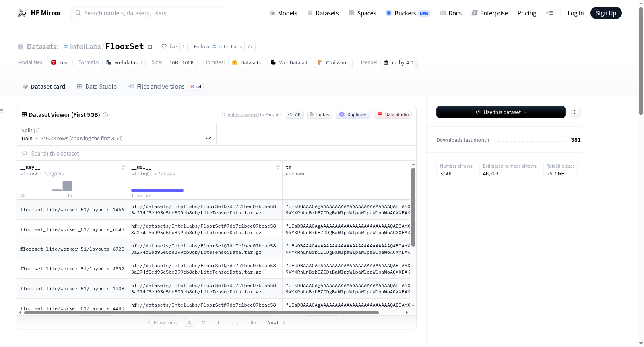
Task: Click row key floorset_lite/worker_51/layouts_1008
Action: [72, 289]
